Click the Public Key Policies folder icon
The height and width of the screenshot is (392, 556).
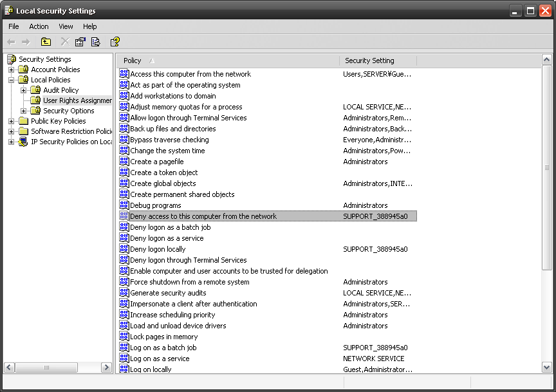tap(23, 120)
